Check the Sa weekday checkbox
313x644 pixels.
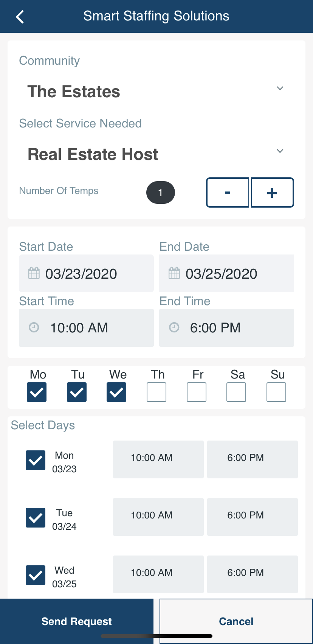[x=236, y=392]
